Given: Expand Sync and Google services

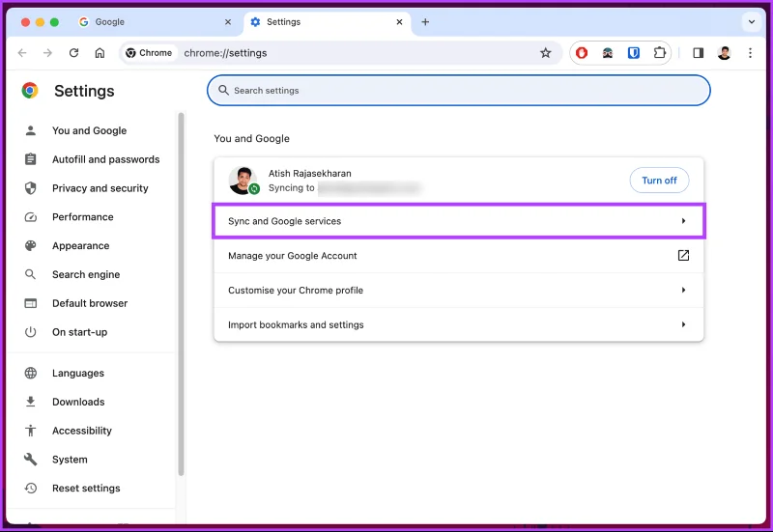Looking at the screenshot, I should coord(458,221).
